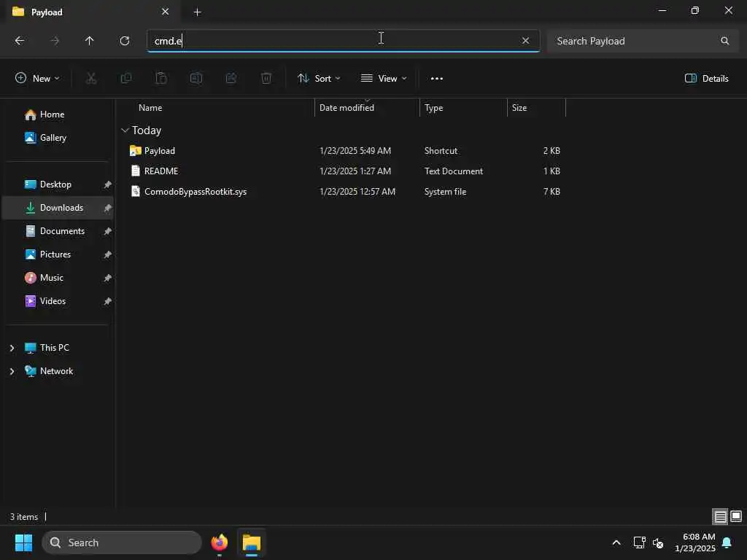Switch to details list view icon

(x=720, y=516)
